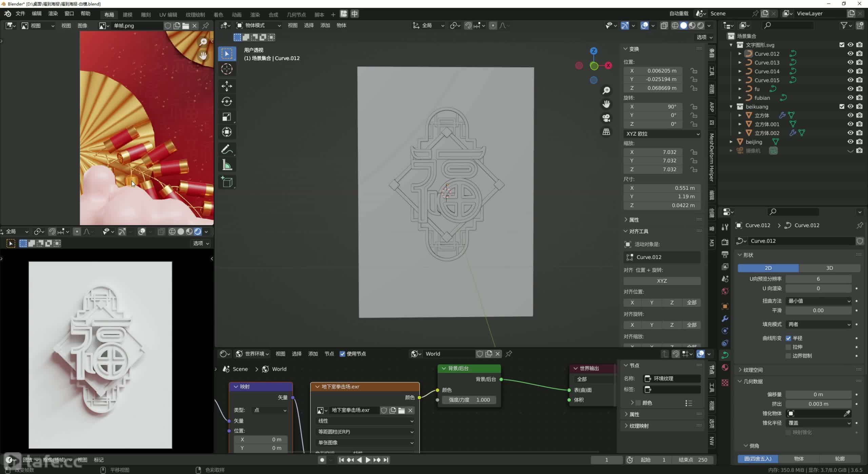Viewport: 868px width, 474px height.
Task: Switch to 几何节点 workspace tab
Action: (296, 15)
